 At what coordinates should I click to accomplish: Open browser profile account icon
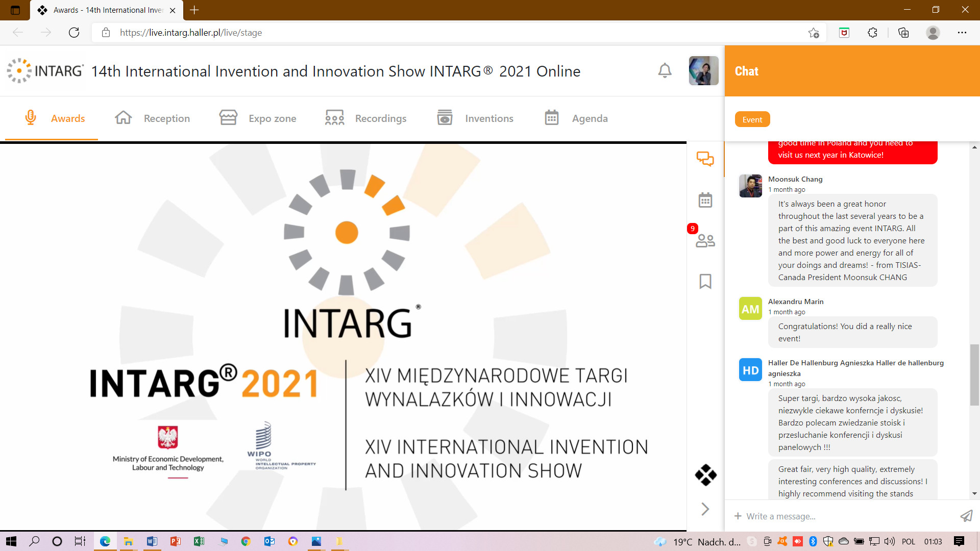pos(933,33)
